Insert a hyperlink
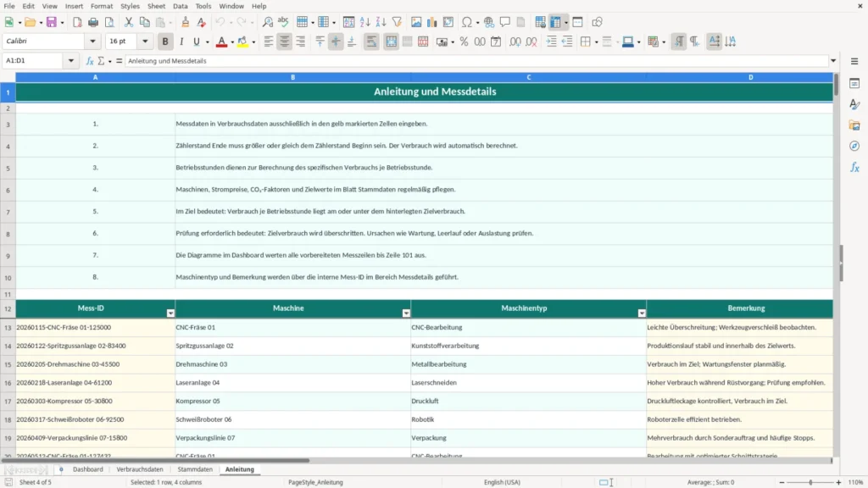 pos(489,22)
